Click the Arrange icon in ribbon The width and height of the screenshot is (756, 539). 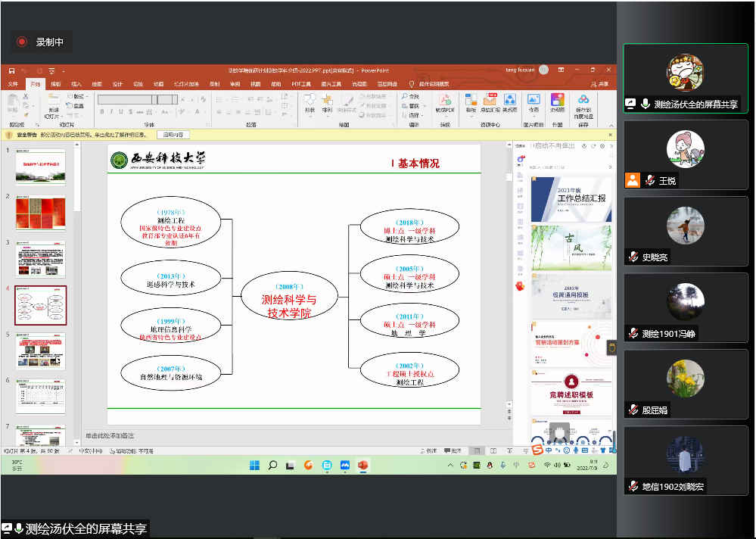coord(327,101)
